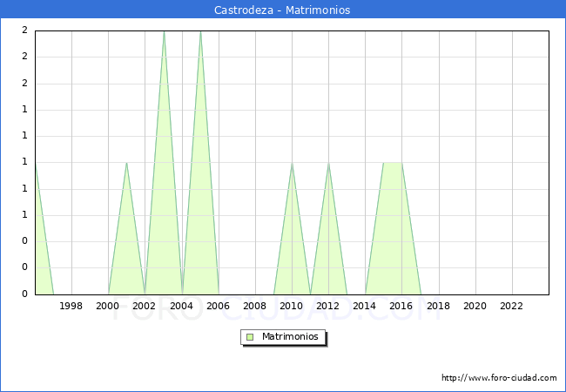
Task: Select the 2022 x-axis label
Action: point(511,307)
